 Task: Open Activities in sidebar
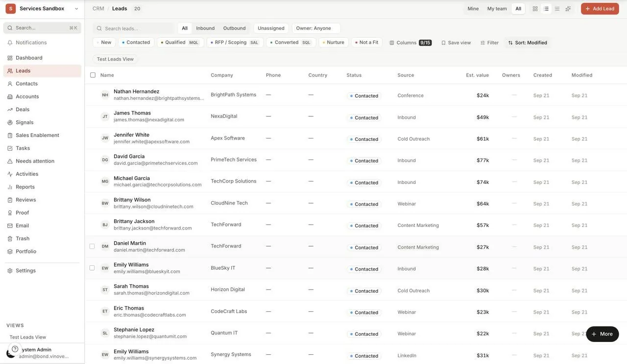coord(42,174)
